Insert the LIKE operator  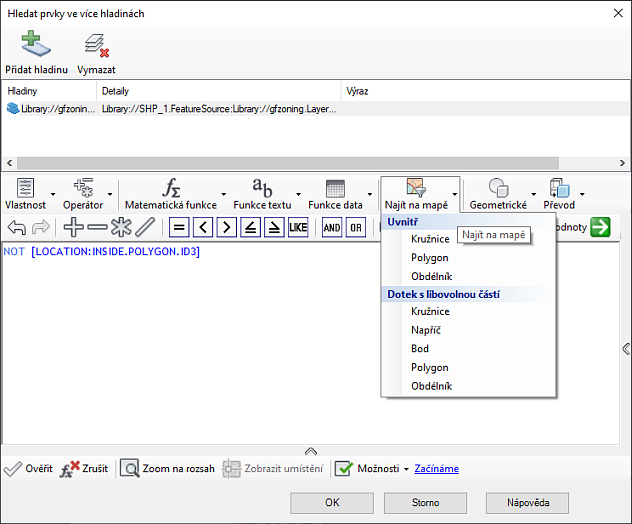[x=298, y=227]
